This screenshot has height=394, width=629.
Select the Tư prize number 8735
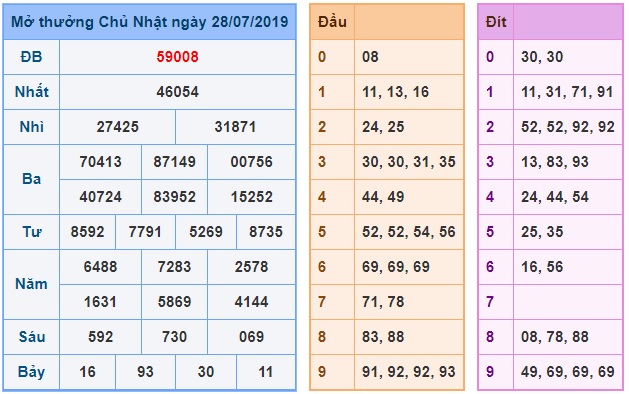(266, 232)
